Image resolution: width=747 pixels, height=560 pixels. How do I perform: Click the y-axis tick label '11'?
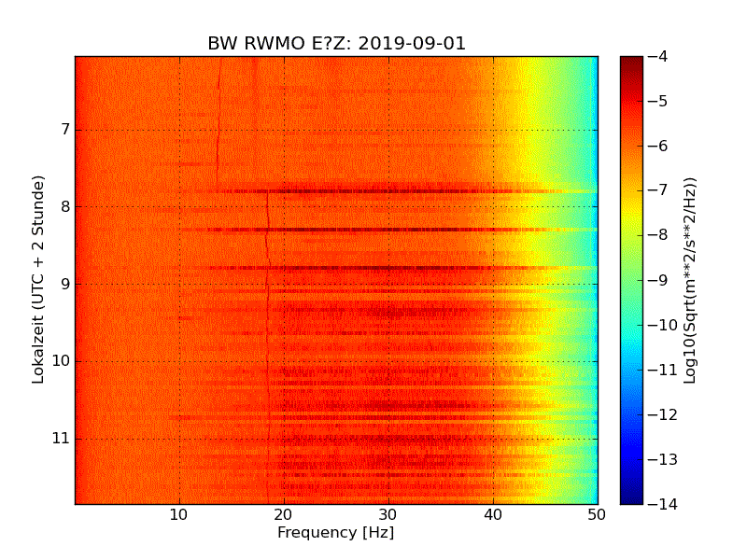(61, 438)
